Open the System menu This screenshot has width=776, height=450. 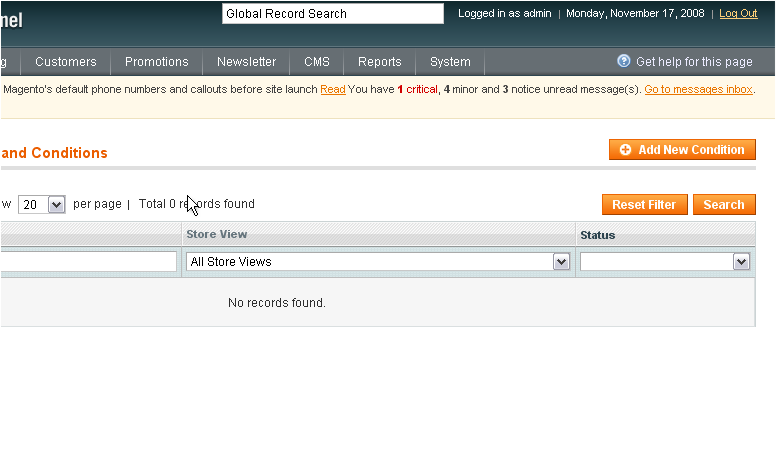point(450,62)
